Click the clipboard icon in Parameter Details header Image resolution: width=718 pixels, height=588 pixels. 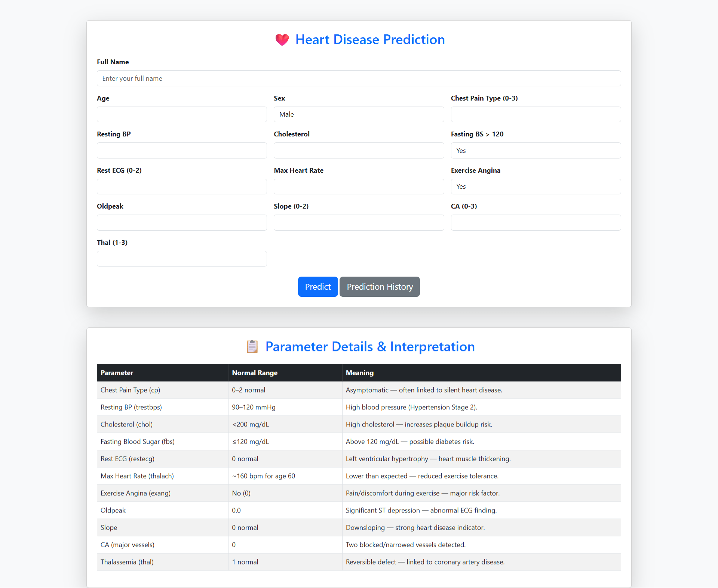point(252,347)
